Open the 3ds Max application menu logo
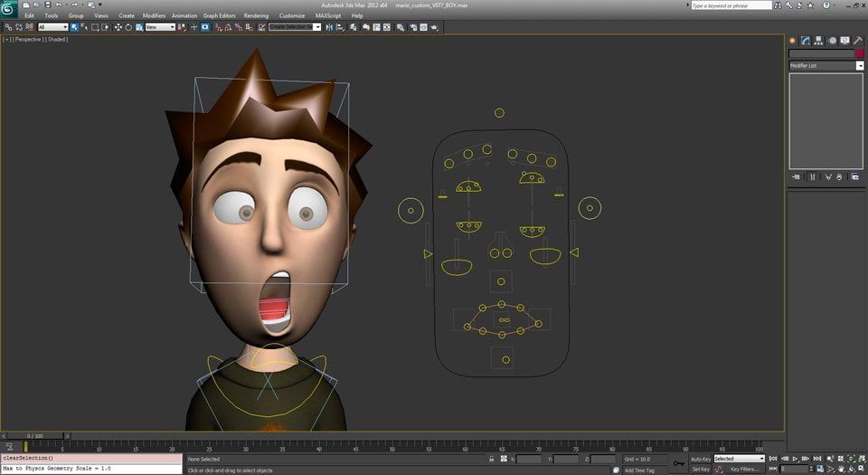868x475 pixels. [8, 9]
